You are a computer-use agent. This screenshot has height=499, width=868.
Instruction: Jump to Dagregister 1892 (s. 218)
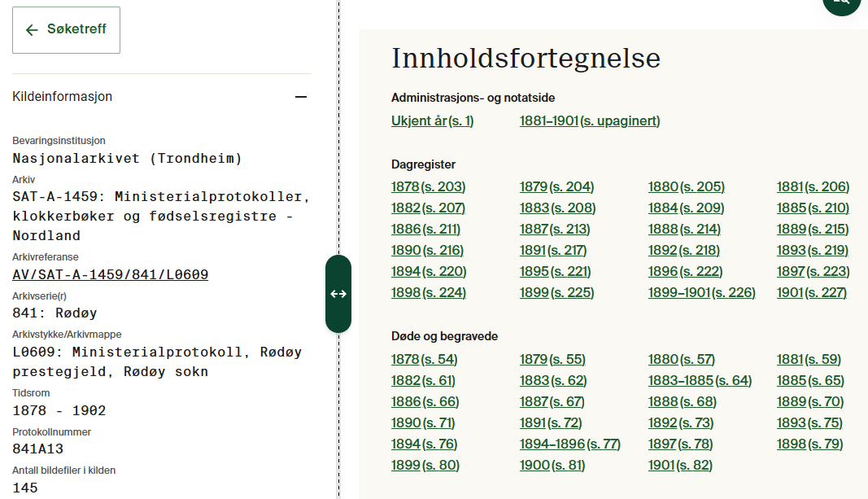[x=683, y=251]
